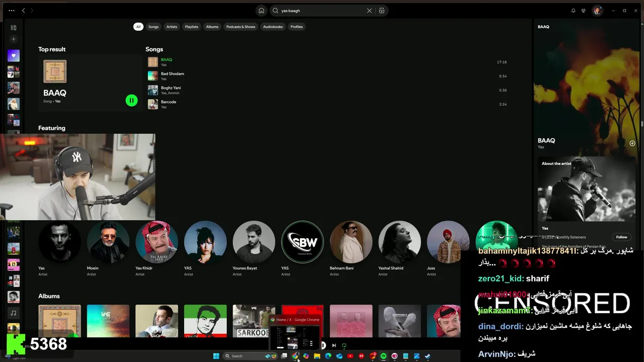Open the Browse icon beside search
The height and width of the screenshot is (362, 644).
tap(382, 11)
